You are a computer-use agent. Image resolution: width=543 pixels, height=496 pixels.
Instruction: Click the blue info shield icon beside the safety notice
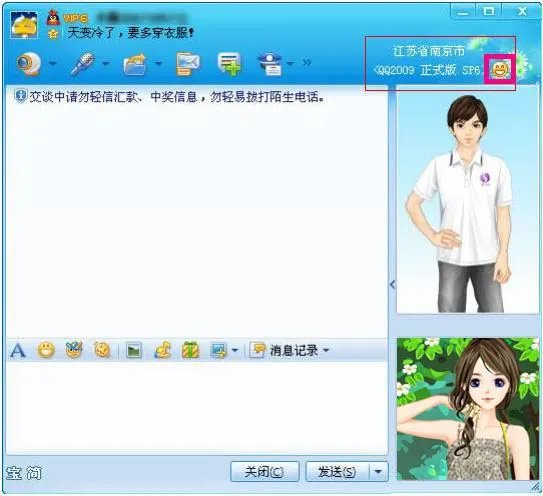pyautogui.click(x=21, y=96)
